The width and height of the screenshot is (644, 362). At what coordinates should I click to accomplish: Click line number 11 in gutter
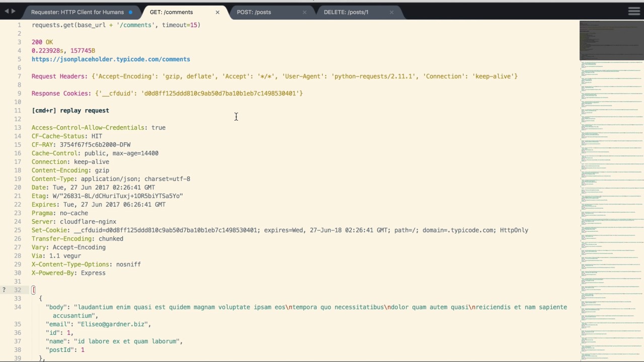pyautogui.click(x=18, y=111)
